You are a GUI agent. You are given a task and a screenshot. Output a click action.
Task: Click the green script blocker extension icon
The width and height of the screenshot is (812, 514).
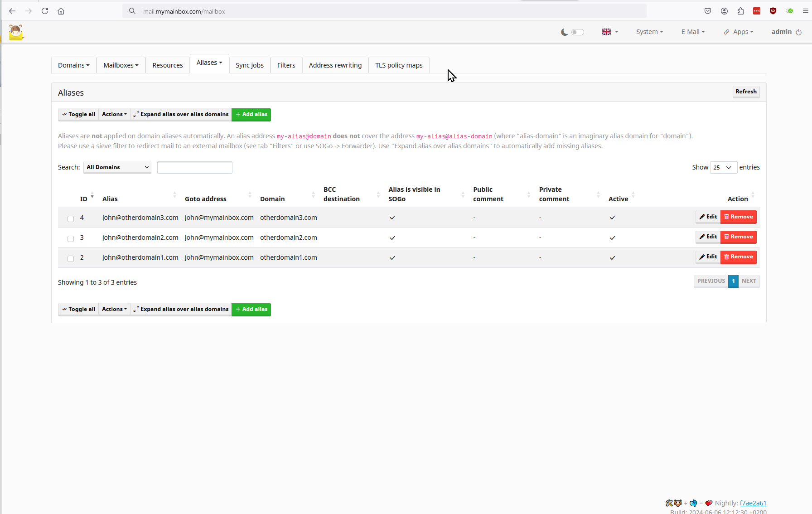click(x=789, y=11)
